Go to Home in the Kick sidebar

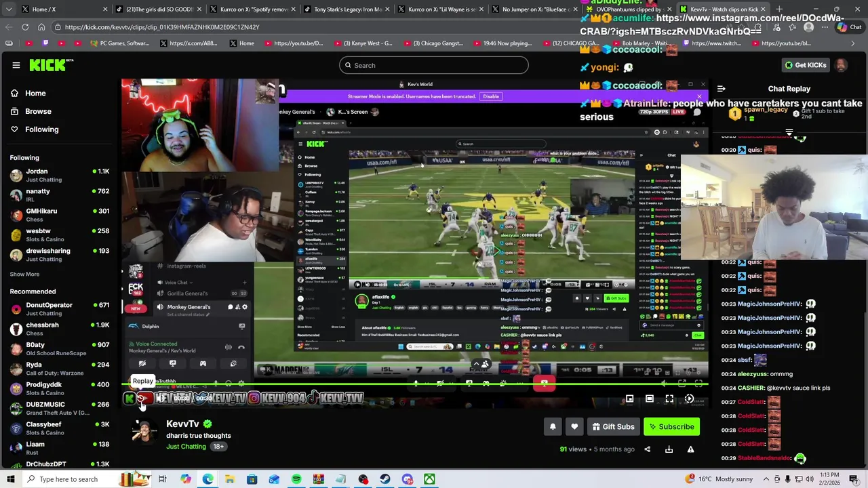point(60,94)
